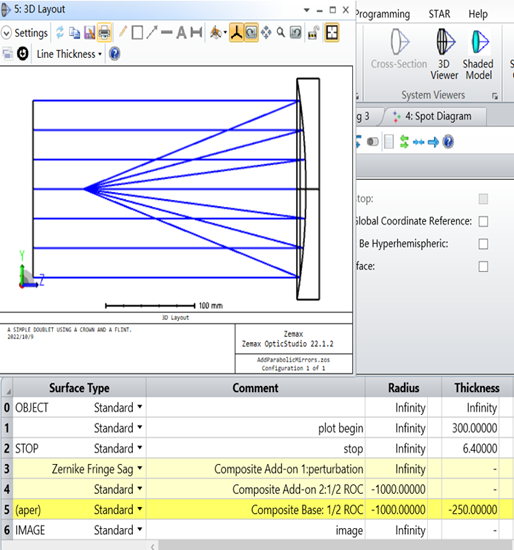514x550 pixels.
Task: Open the Help menu
Action: 478,14
